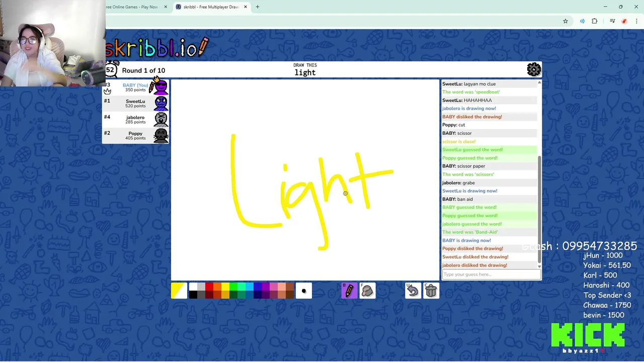Click the current yellow/white color preview
The image size is (644, 362).
(x=179, y=291)
